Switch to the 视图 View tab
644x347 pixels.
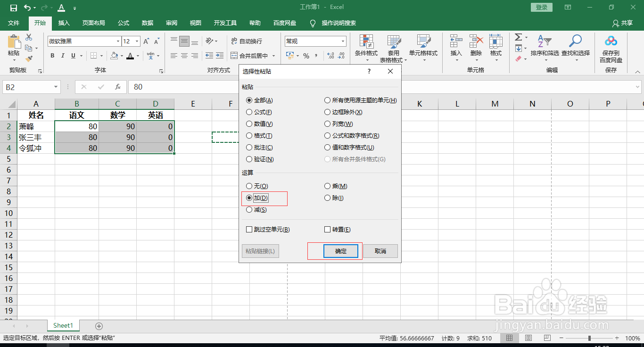coord(196,23)
